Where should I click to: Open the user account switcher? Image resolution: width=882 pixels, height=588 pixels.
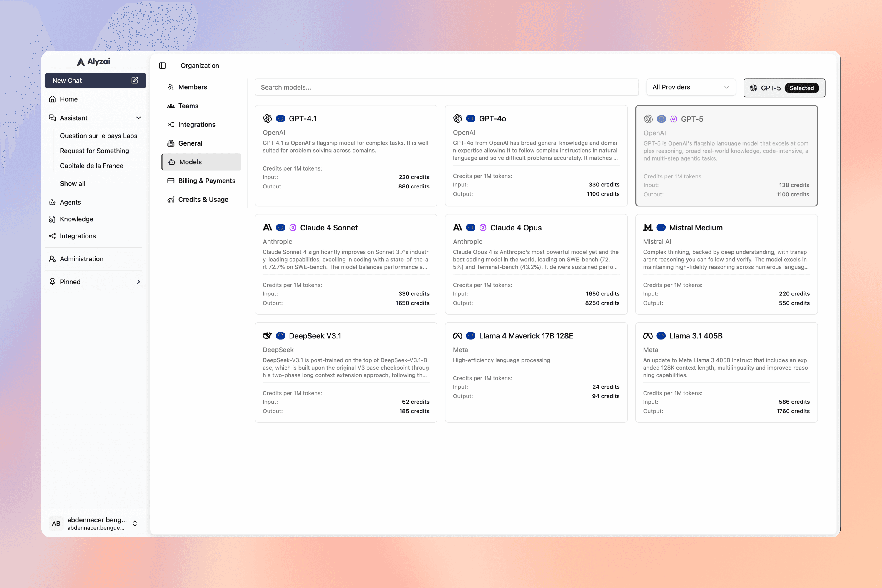coord(135,524)
